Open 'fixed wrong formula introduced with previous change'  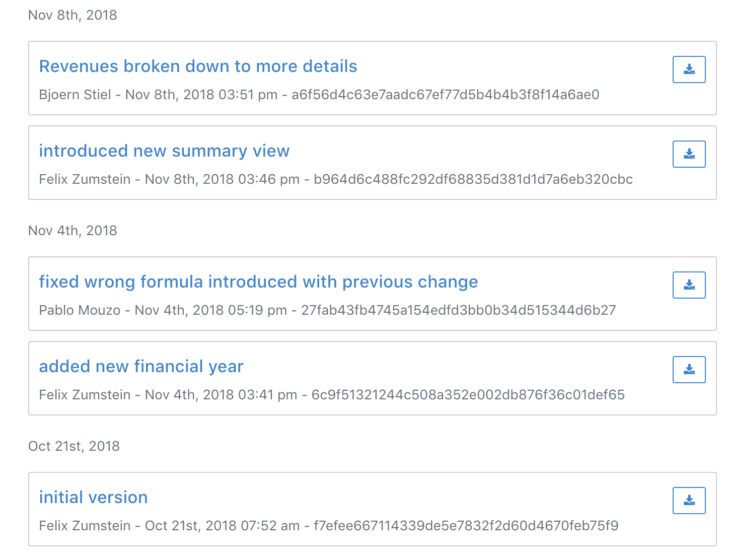click(258, 282)
